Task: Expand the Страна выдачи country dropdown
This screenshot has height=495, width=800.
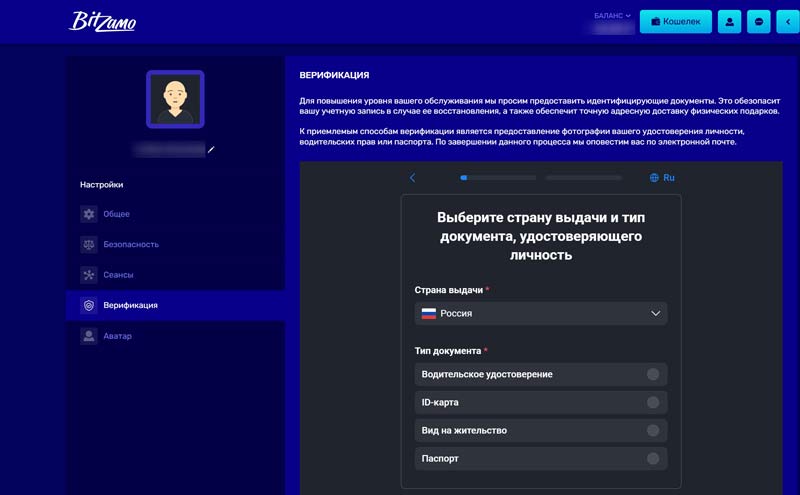Action: pyautogui.click(x=540, y=313)
